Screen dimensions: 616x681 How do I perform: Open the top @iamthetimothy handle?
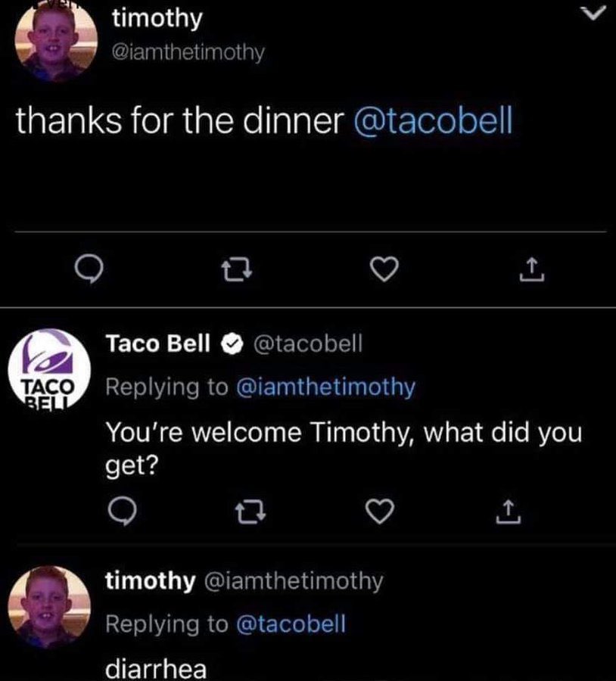point(188,54)
